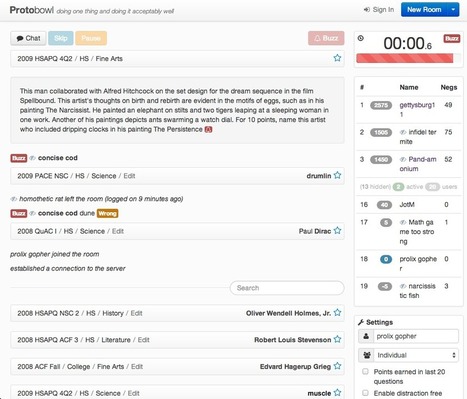Star the Oliver Wendell Holmes, Jr. entry

(x=337, y=313)
